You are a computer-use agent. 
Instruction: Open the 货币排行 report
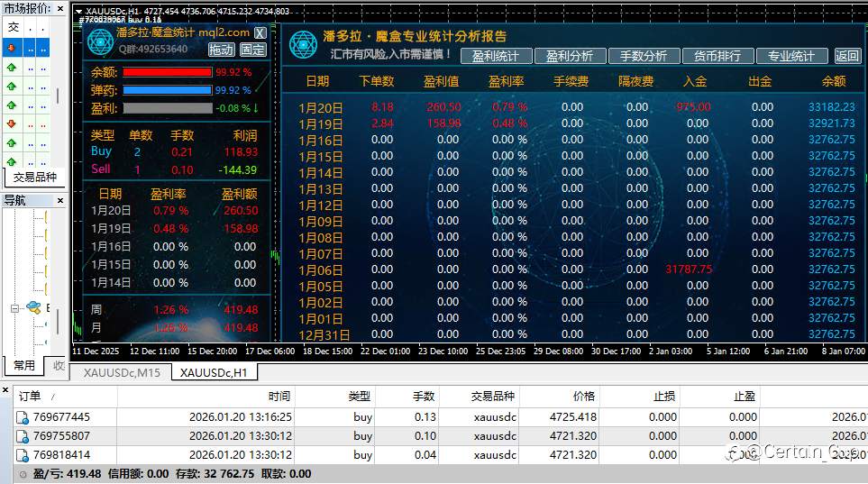click(x=717, y=56)
